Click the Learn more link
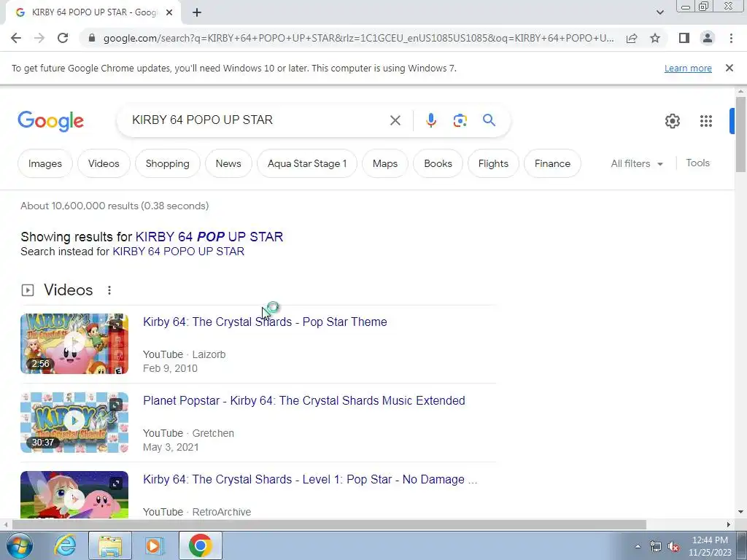 (688, 68)
